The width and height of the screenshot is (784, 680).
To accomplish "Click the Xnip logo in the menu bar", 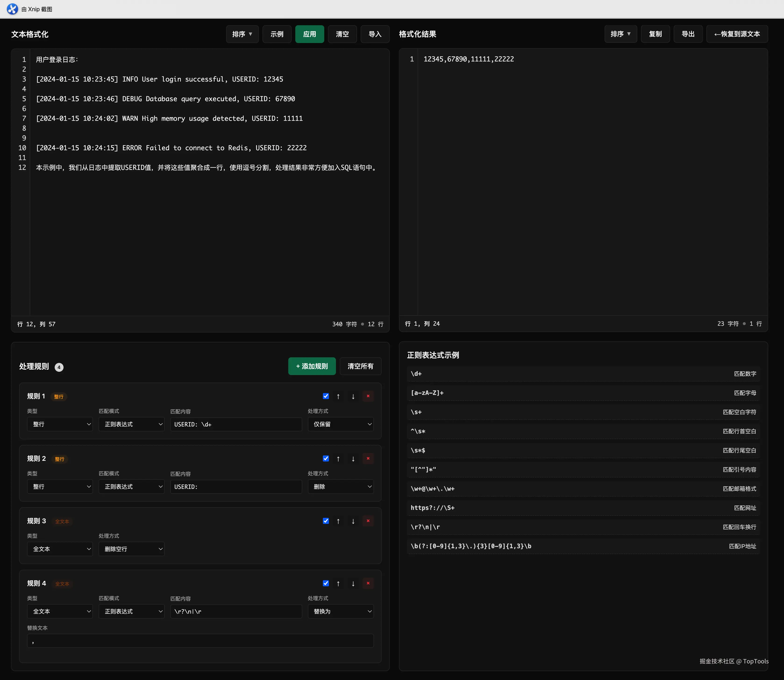I will click(x=13, y=9).
